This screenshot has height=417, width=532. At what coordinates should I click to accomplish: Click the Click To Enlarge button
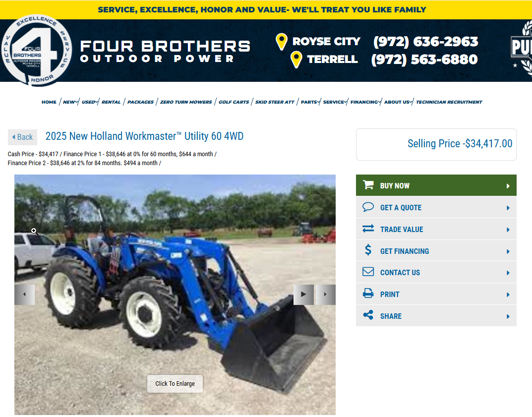pyautogui.click(x=175, y=384)
